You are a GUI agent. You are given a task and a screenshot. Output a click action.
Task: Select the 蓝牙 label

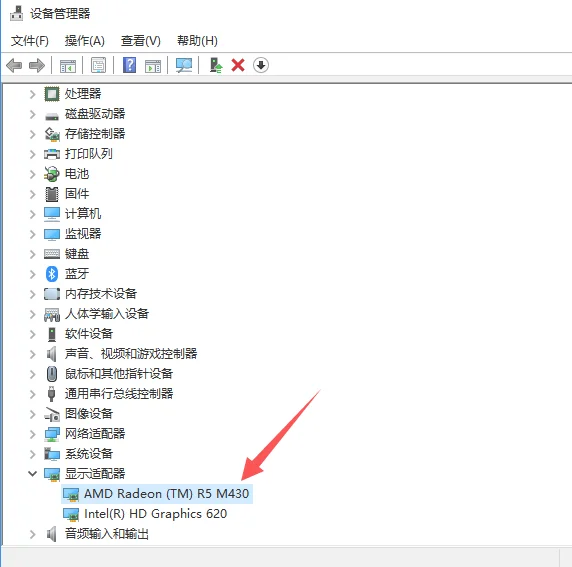pyautogui.click(x=77, y=274)
